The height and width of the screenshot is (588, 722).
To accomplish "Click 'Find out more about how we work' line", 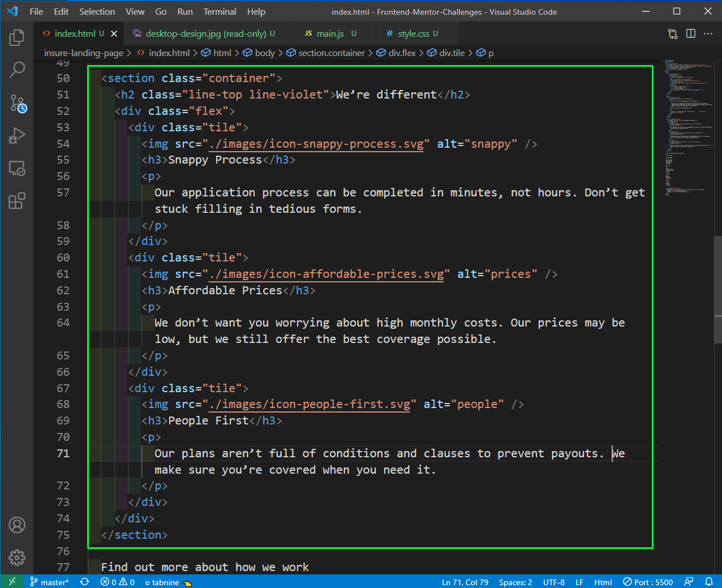I will [x=205, y=567].
